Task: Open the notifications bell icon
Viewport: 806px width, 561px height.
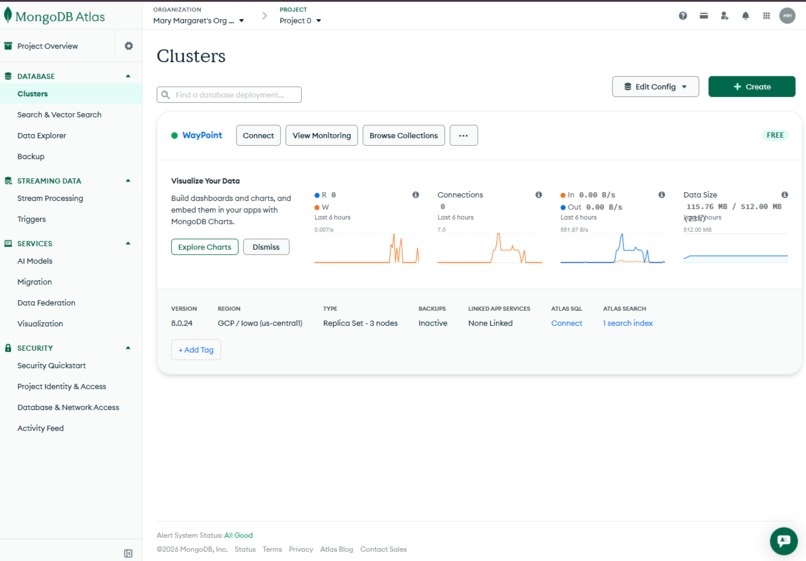Action: tap(745, 16)
